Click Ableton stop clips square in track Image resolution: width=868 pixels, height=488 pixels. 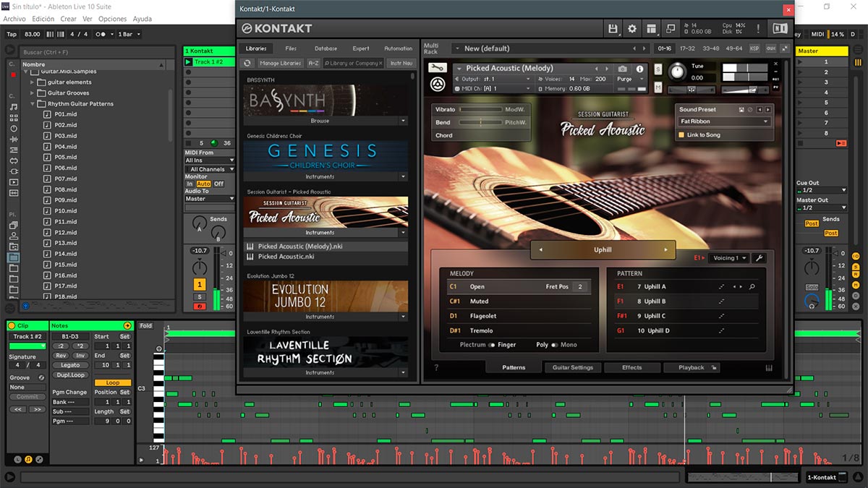189,143
